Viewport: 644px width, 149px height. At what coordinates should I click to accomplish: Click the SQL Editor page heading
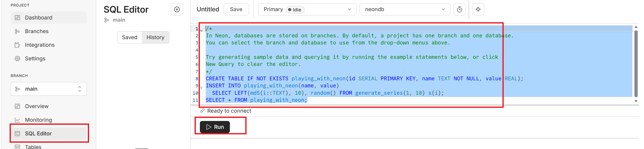click(126, 9)
